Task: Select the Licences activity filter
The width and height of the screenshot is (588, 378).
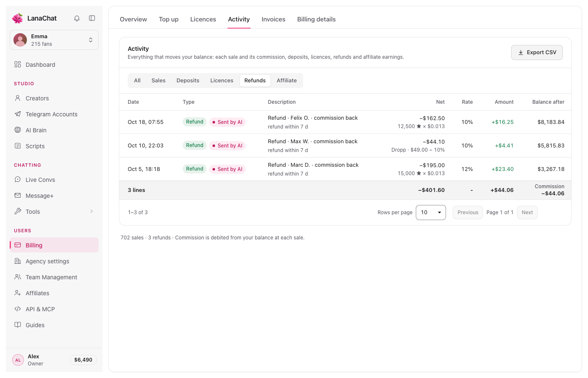Action: [222, 81]
